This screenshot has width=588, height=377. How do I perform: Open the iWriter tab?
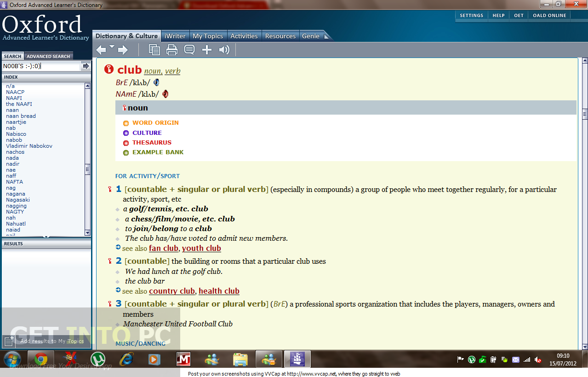[175, 35]
